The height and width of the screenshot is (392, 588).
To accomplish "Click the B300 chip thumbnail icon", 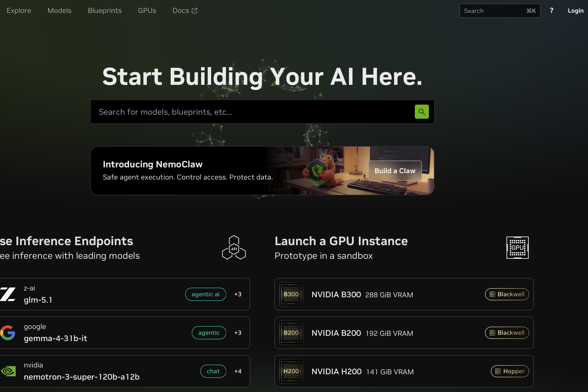I will click(291, 294).
